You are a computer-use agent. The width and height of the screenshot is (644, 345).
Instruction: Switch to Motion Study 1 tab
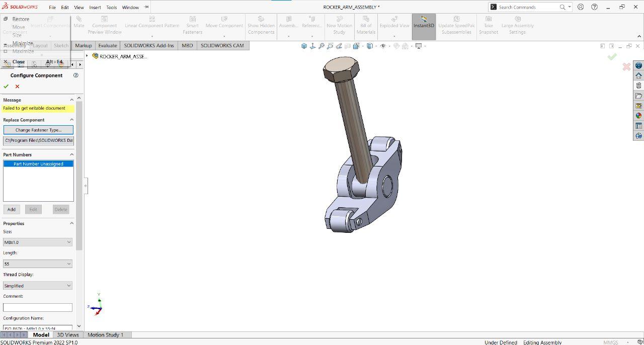point(105,334)
